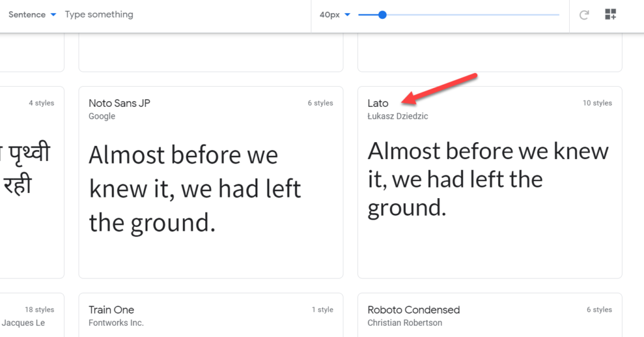Image resolution: width=644 pixels, height=337 pixels.
Task: Click the Hindi script font preview card
Action: 32,182
